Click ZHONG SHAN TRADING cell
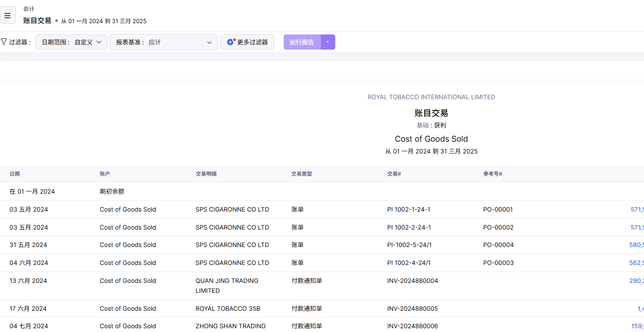Image resolution: width=644 pixels, height=332 pixels. coord(231,326)
